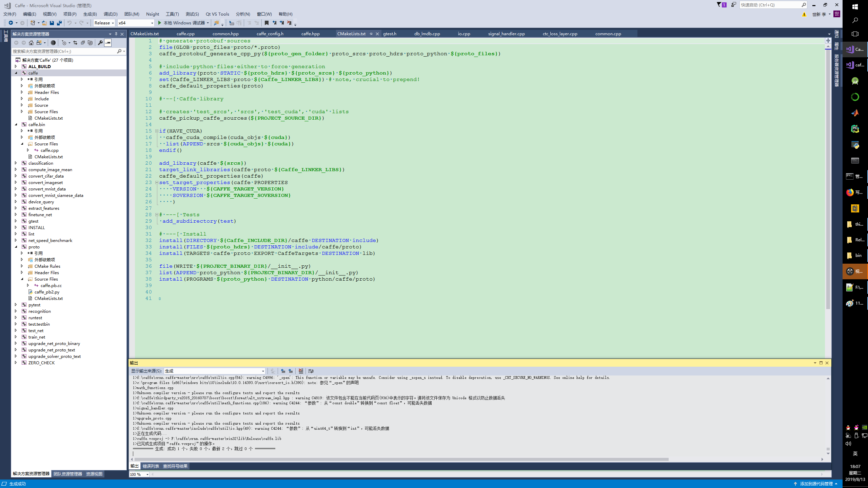Toggle pin on Solution Explorer panel
Screen dimensions: 868x488
(116, 34)
